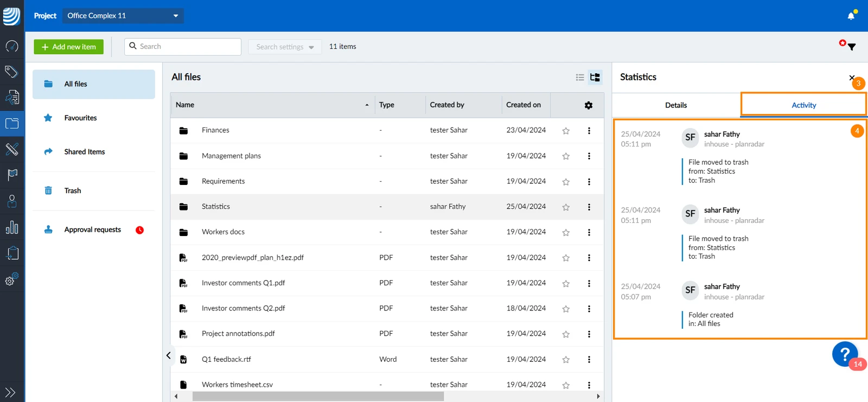
Task: Open the statistics bar chart sidebar icon
Action: point(12,227)
